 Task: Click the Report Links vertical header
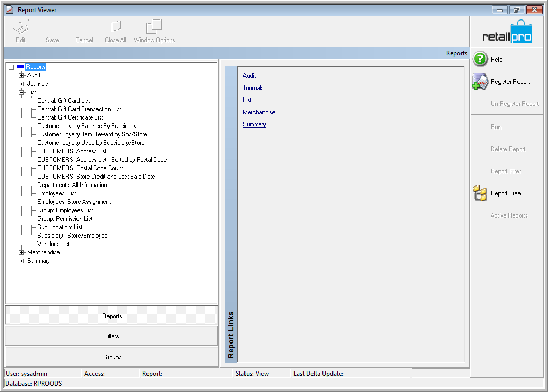click(231, 214)
